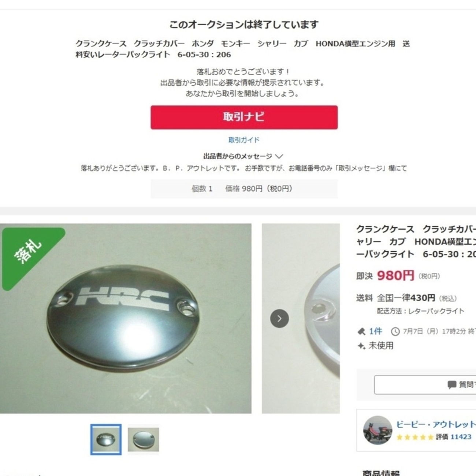Select the first HRC cover thumbnail
476x476 pixels.
click(x=106, y=439)
